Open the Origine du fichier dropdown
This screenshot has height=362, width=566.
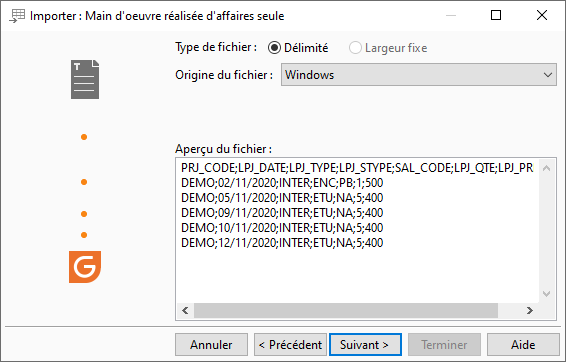[x=419, y=75]
